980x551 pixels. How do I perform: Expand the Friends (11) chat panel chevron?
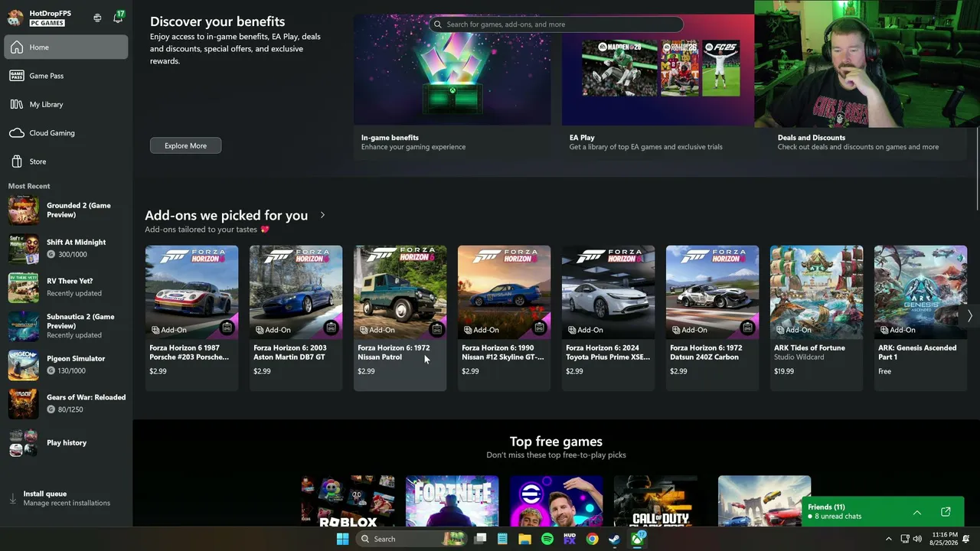pyautogui.click(x=917, y=512)
